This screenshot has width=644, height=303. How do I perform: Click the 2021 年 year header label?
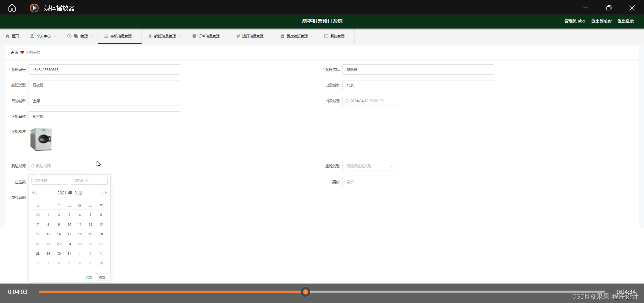coord(64,193)
